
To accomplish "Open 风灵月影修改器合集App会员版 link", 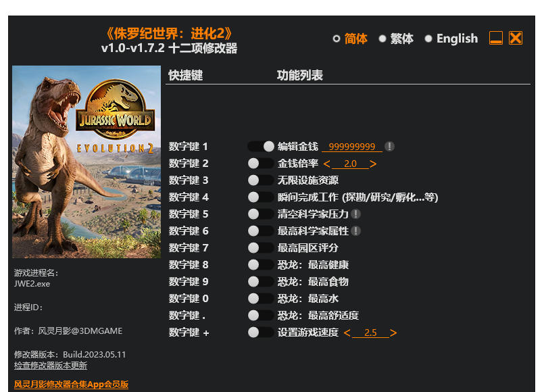I will click(71, 385).
